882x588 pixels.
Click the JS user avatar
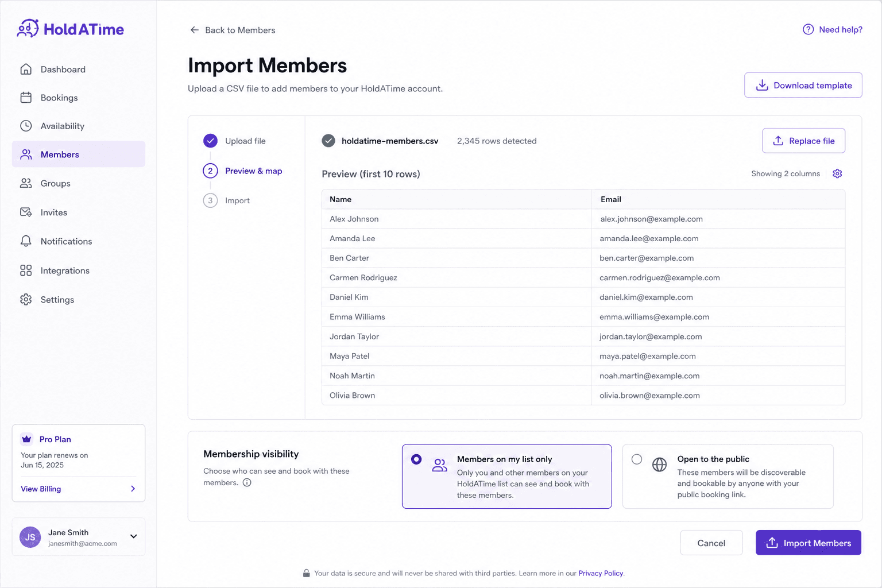[30, 537]
